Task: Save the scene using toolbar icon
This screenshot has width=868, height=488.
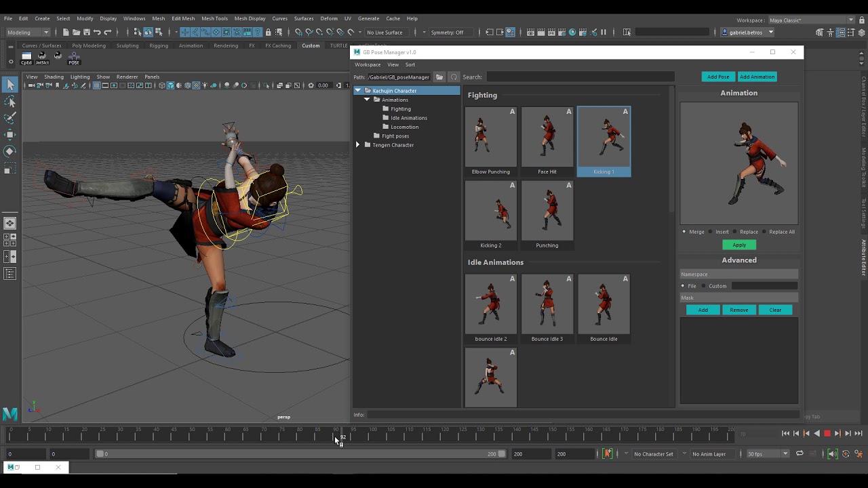Action: pos(87,32)
